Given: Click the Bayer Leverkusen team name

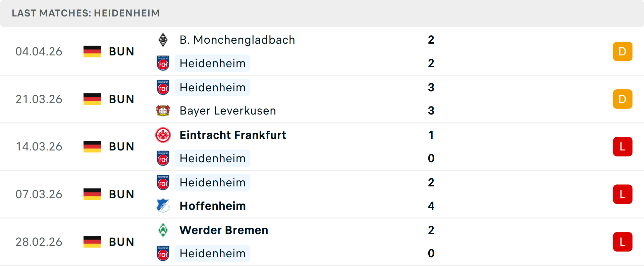Looking at the screenshot, I should tap(228, 110).
